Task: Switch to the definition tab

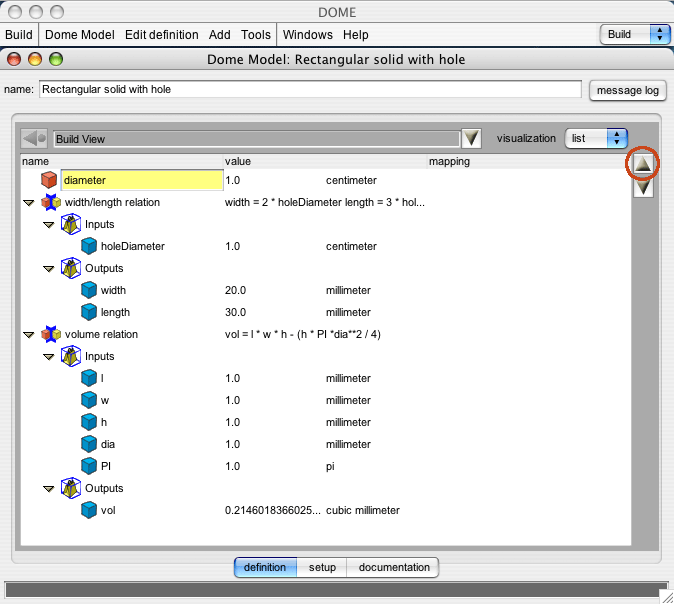Action: pyautogui.click(x=265, y=567)
